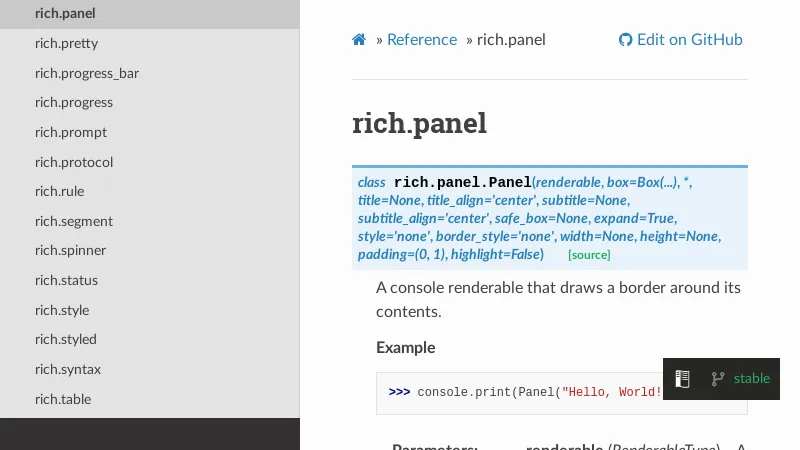Screen dimensions: 800x450
Task: Open rich.spinner in the sidebar
Action: pos(70,250)
